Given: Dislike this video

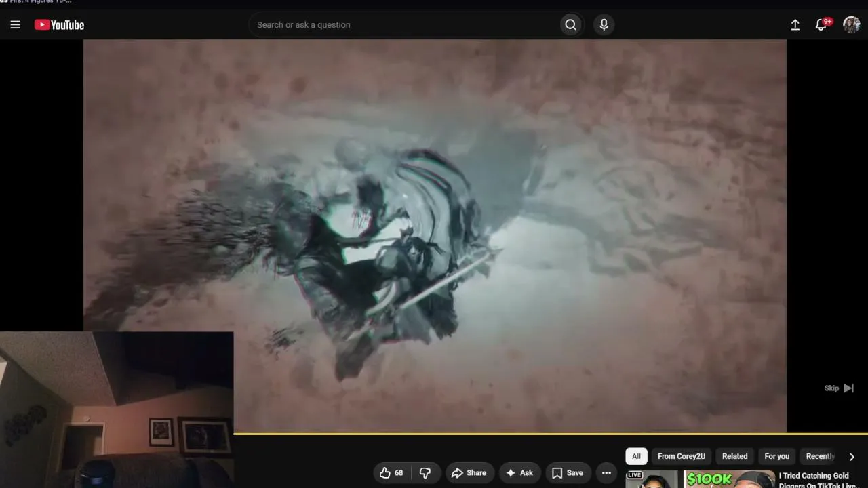Looking at the screenshot, I should coord(425,473).
